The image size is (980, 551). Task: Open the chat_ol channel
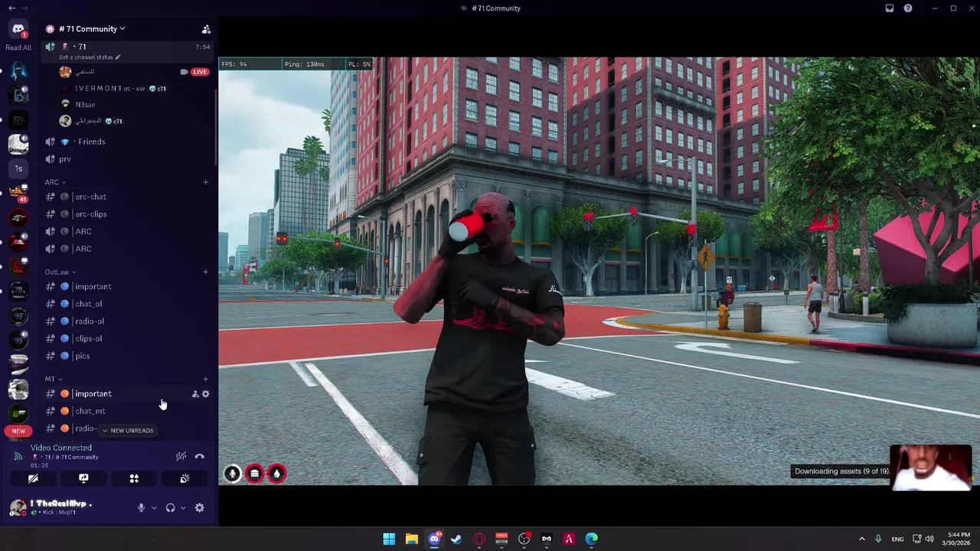coord(88,304)
